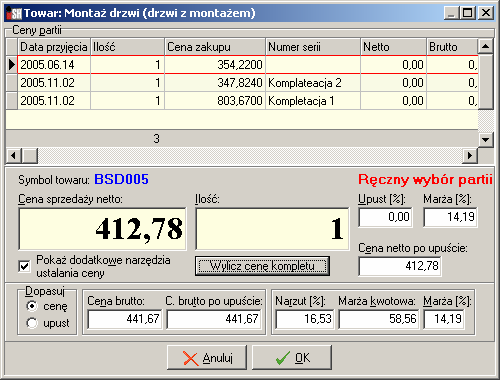500x380 pixels.
Task: Close the Towar window
Action: click(485, 13)
